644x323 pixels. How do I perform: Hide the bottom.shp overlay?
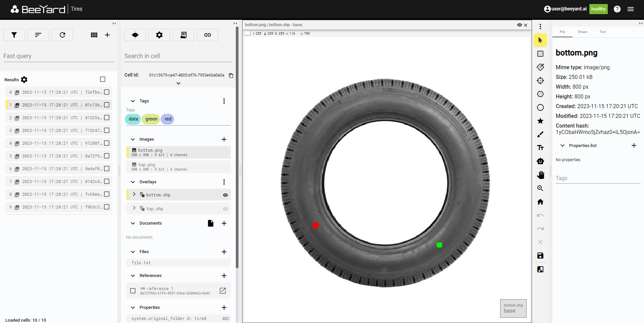225,195
